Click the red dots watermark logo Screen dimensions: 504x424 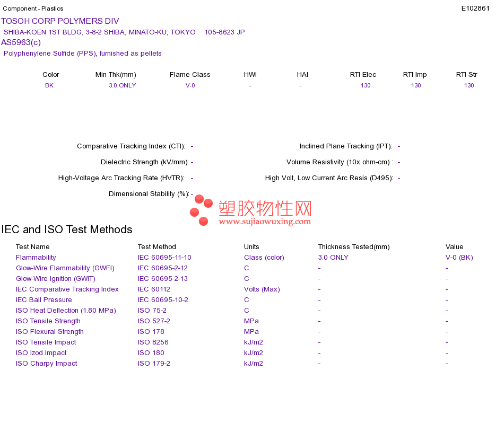(201, 210)
